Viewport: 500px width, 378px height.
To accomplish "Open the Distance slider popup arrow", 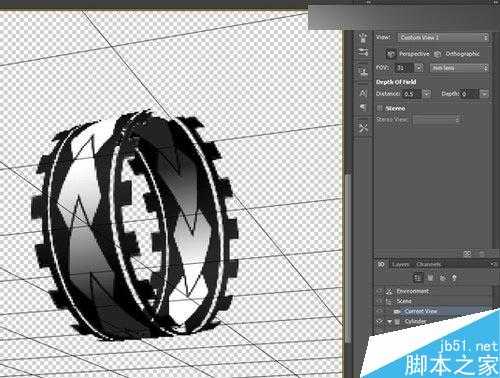I will 427,94.
